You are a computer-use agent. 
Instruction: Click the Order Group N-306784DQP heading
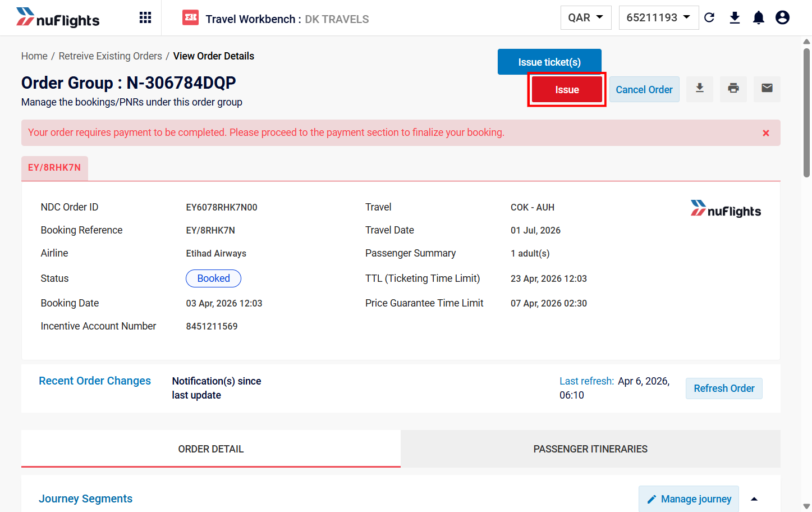pos(129,83)
